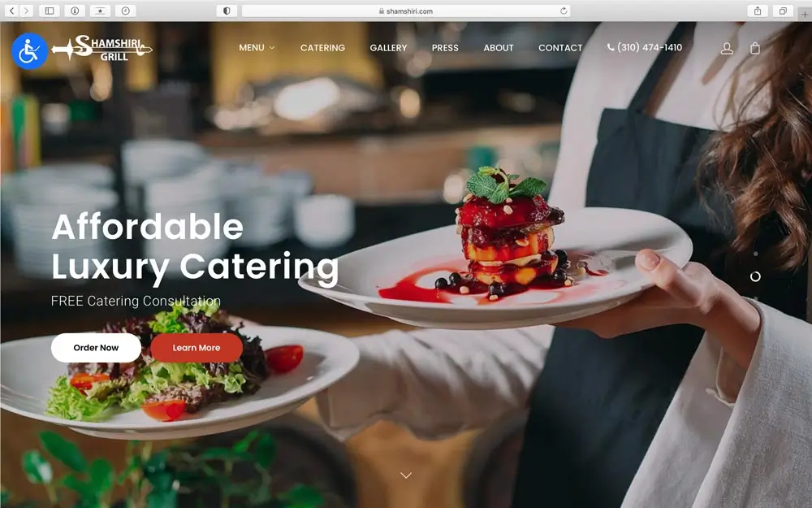The image size is (812, 508).
Task: Reload the page from the address bar
Action: (x=564, y=11)
